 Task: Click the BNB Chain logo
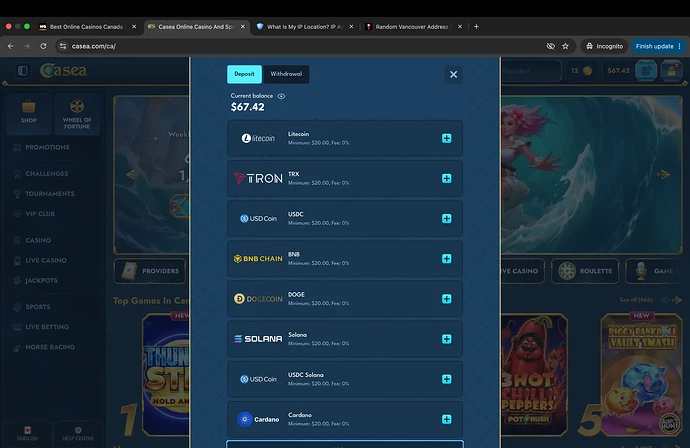[x=258, y=259]
